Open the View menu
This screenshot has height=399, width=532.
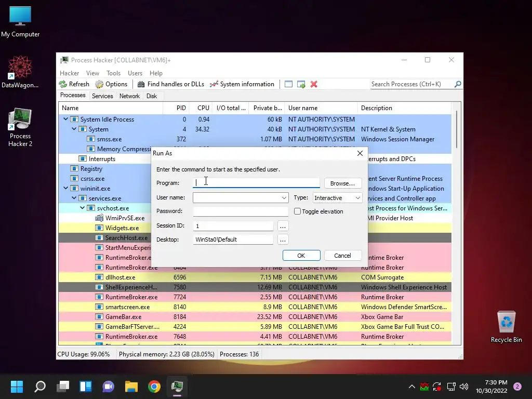click(92, 73)
